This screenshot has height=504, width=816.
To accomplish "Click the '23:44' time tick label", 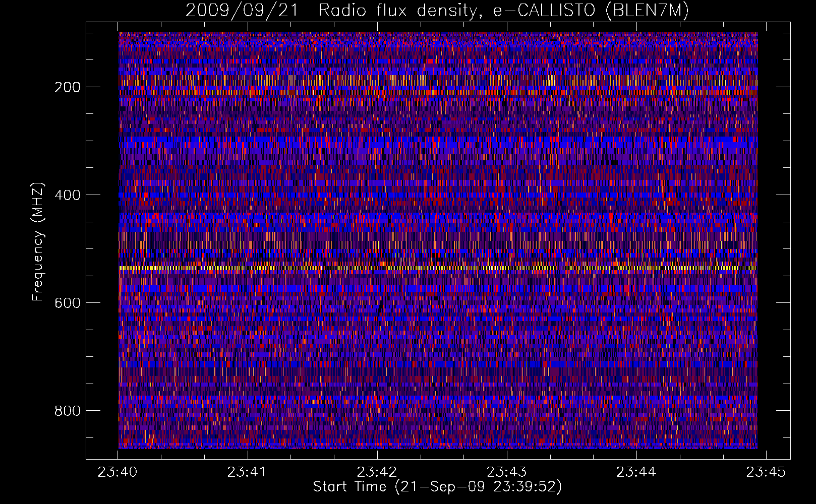I will [636, 472].
